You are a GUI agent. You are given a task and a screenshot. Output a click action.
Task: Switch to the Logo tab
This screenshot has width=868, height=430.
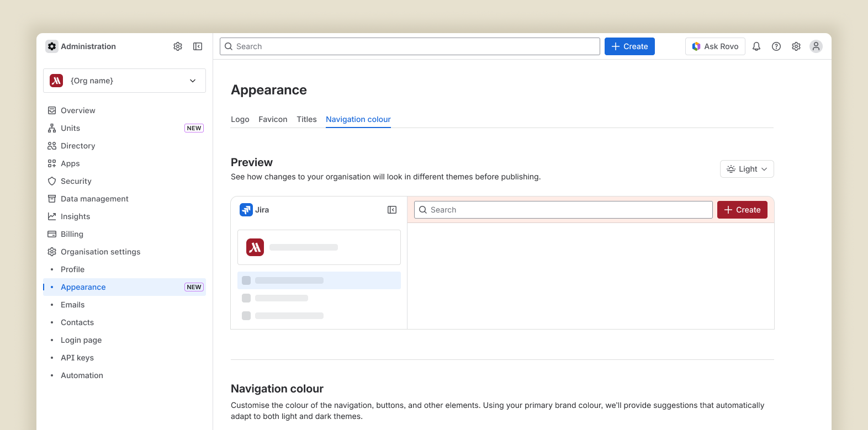240,119
